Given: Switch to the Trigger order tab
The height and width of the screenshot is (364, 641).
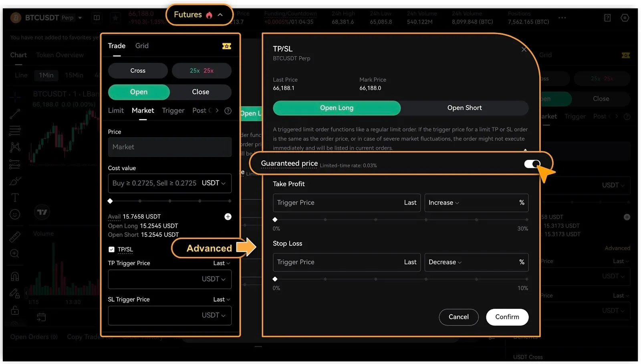Looking at the screenshot, I should click(173, 111).
